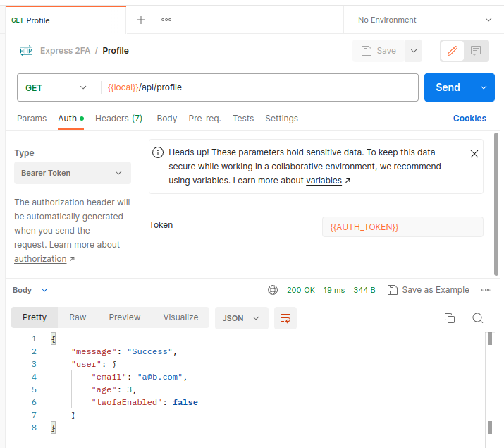
Task: Click the info icon in the banner
Action: (x=158, y=152)
